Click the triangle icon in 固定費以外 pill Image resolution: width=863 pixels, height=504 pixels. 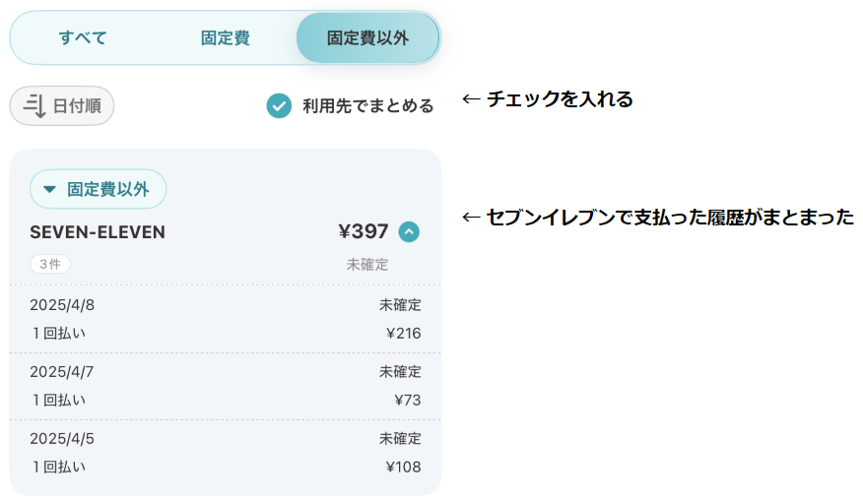(49, 189)
